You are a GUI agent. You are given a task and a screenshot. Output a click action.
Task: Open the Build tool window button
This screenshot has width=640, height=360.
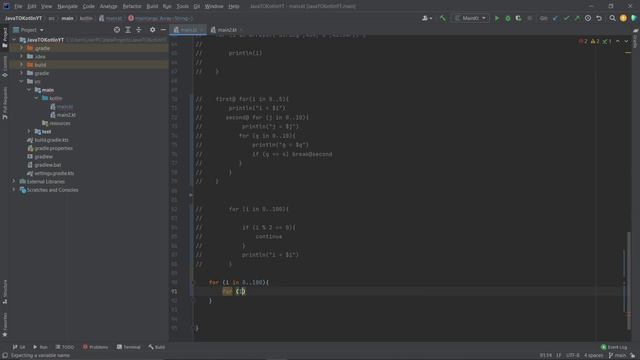click(157, 347)
